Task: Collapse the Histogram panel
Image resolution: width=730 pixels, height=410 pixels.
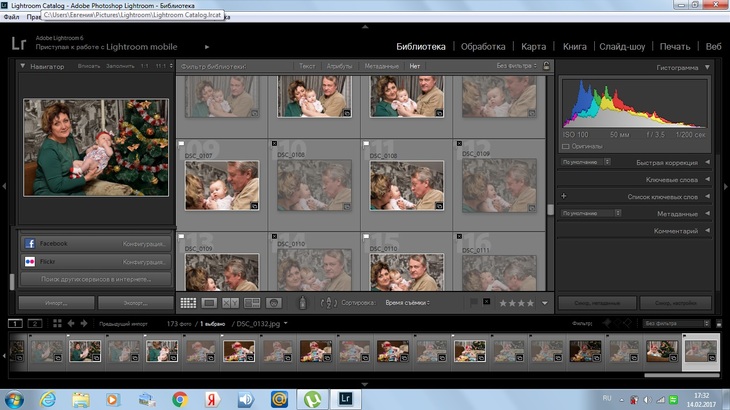Action: click(707, 67)
